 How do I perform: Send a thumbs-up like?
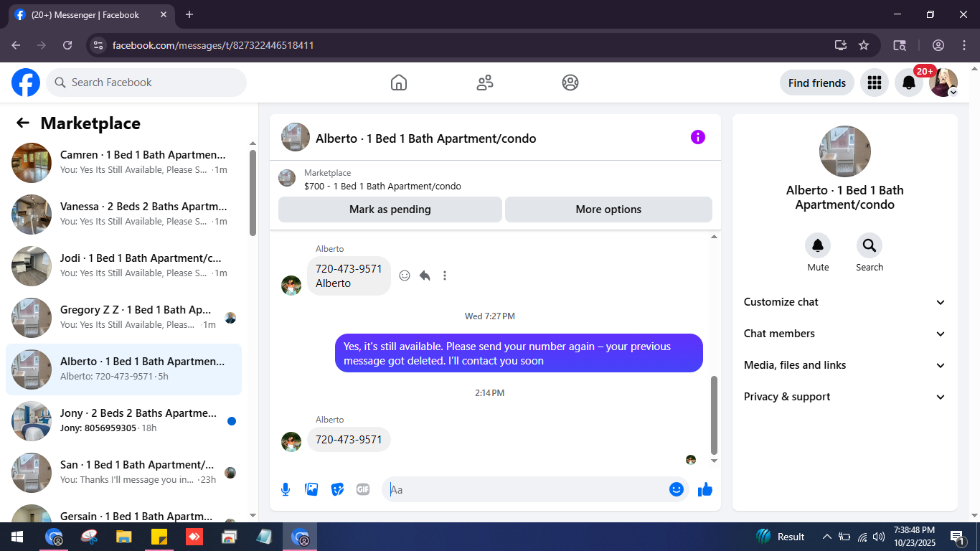[705, 489]
